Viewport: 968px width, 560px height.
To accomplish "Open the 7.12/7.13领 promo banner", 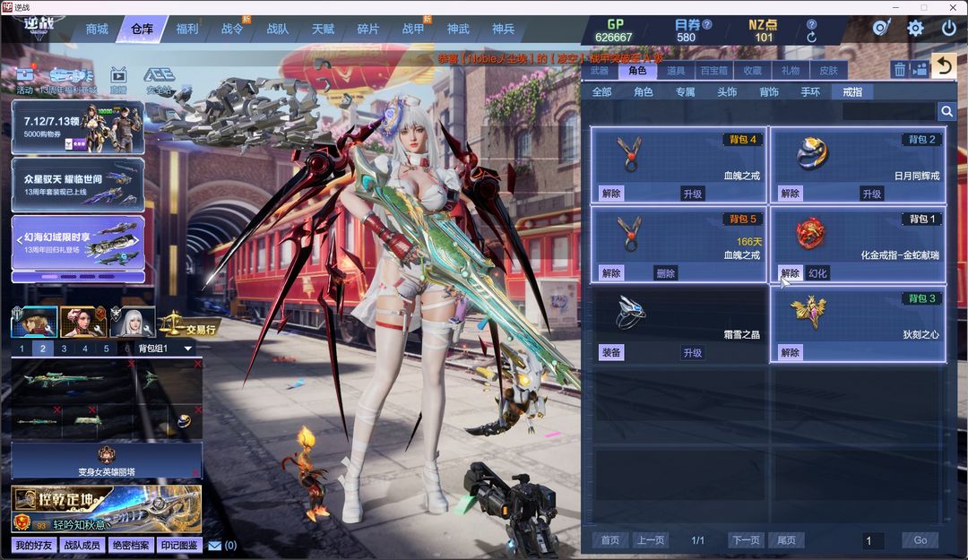I will pyautogui.click(x=78, y=126).
